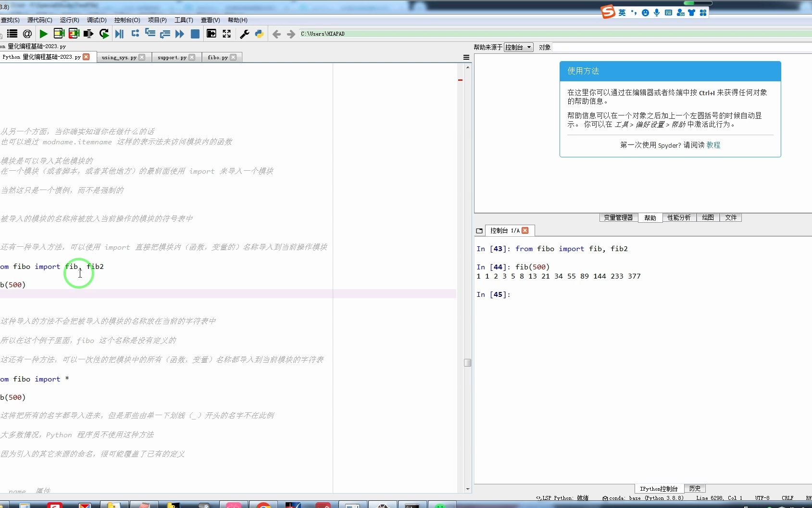Open Sogou emoji face icon
Screen dimensions: 812x508
645,13
